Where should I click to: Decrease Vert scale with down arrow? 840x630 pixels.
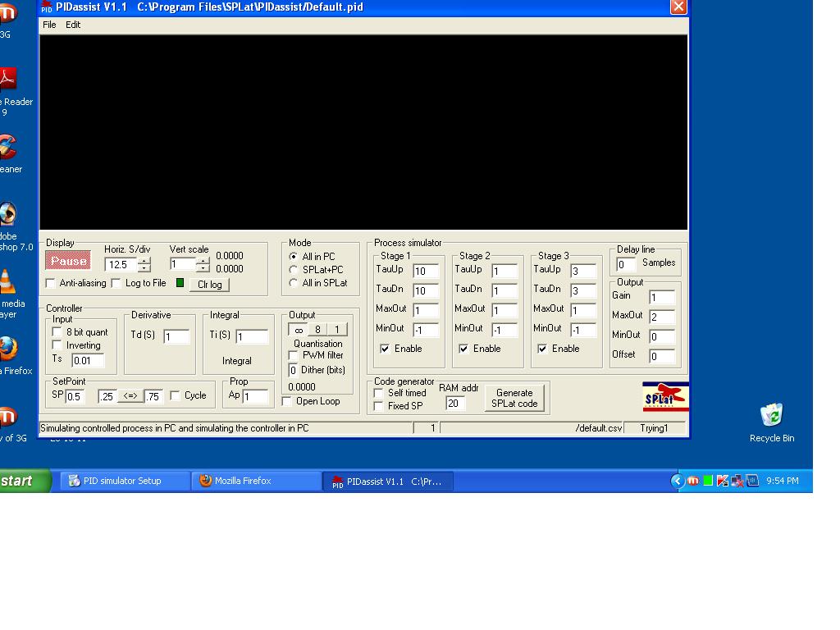tap(202, 267)
